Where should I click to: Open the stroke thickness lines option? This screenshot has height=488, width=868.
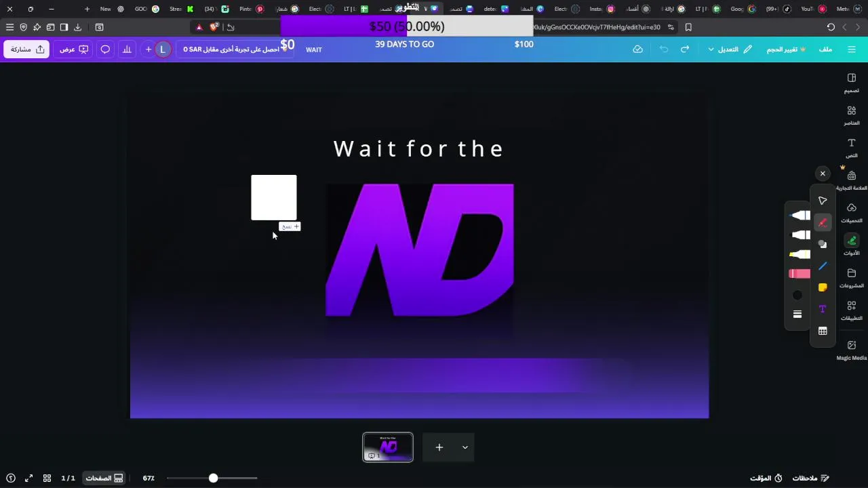[797, 314]
